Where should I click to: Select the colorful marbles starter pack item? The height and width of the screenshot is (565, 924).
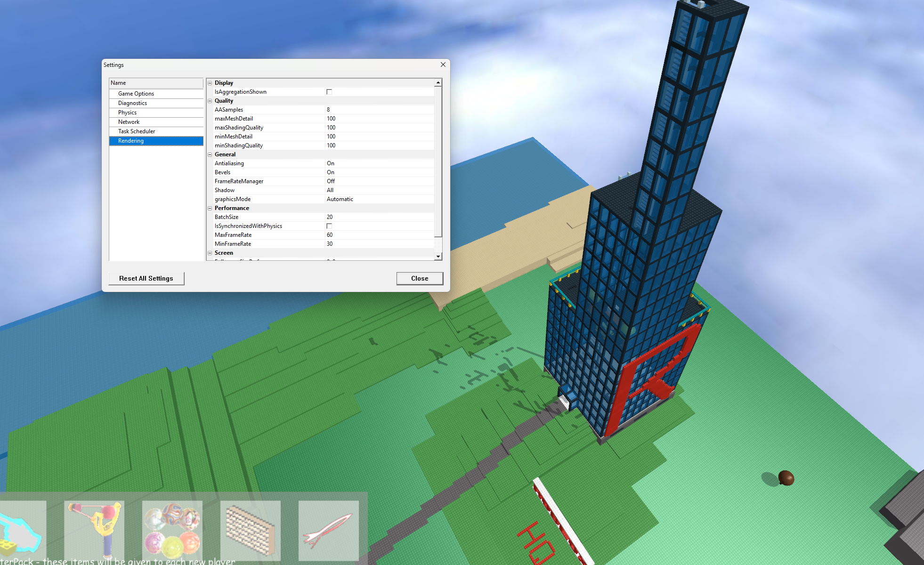[172, 530]
